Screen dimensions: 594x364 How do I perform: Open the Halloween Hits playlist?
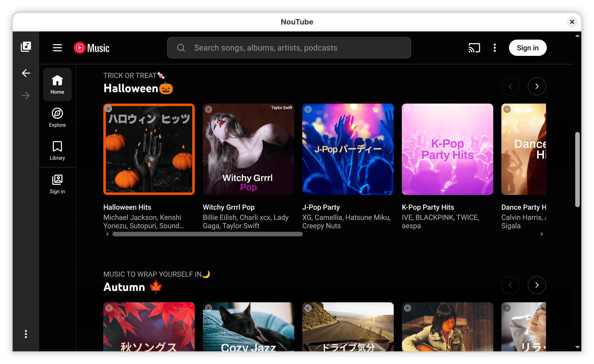pos(149,149)
